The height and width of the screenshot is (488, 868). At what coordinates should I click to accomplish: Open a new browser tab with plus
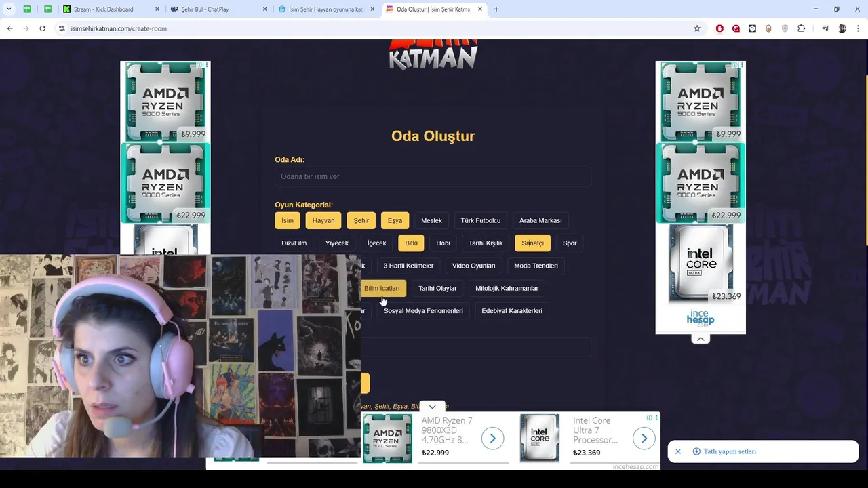(496, 9)
